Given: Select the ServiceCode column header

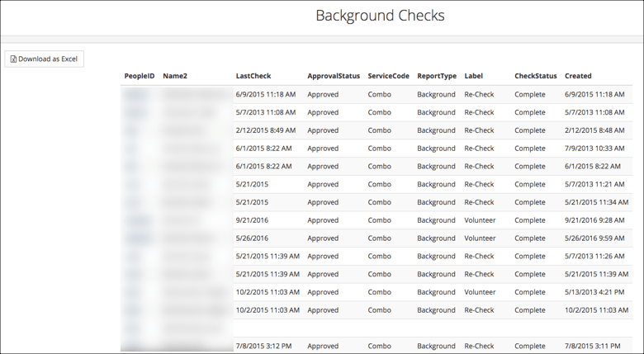Looking at the screenshot, I should (x=389, y=76).
